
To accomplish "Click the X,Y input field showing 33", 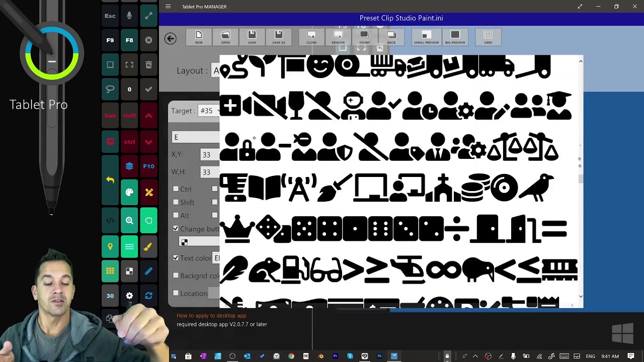I will coord(209,155).
